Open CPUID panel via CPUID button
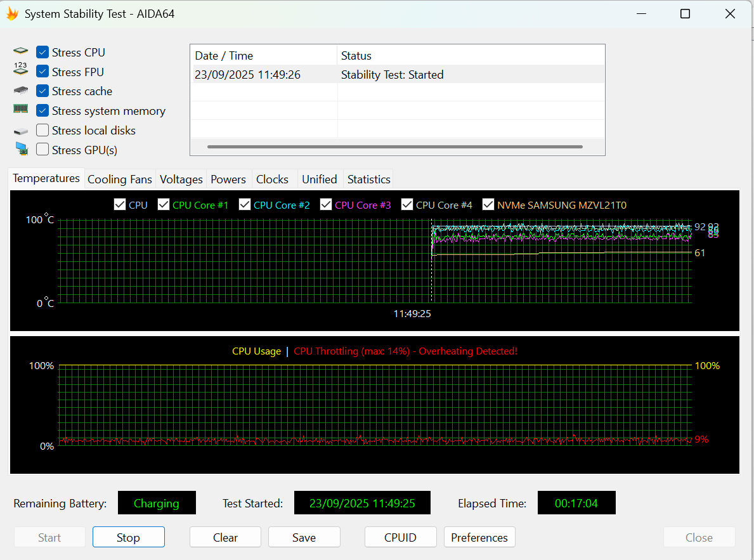 coord(400,537)
